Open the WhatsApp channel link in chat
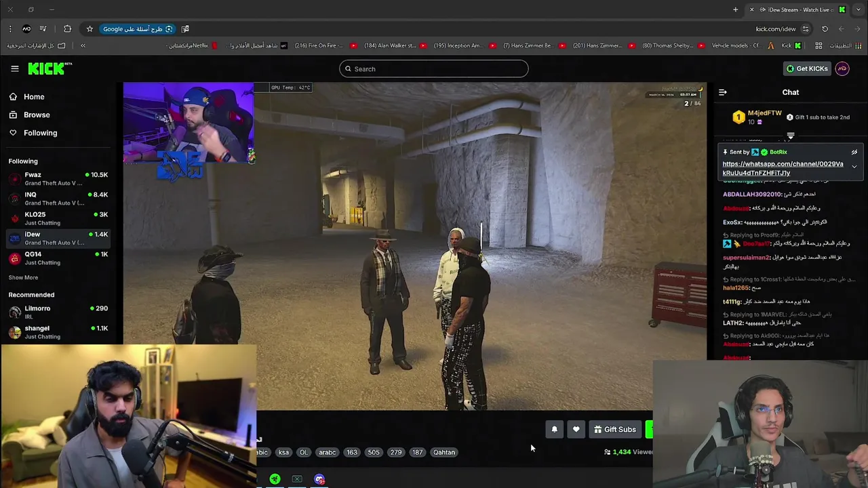The height and width of the screenshot is (488, 868). coord(783,169)
